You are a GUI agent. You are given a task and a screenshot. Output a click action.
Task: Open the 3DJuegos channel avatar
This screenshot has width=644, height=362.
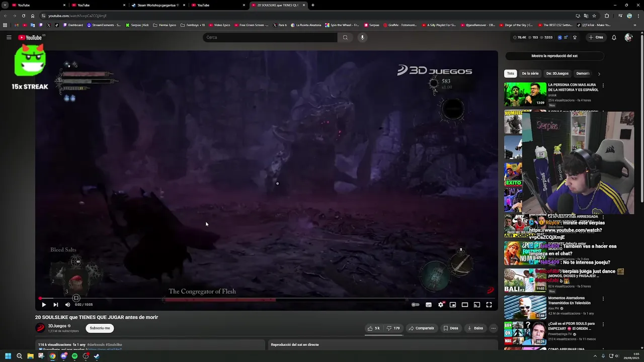point(40,328)
